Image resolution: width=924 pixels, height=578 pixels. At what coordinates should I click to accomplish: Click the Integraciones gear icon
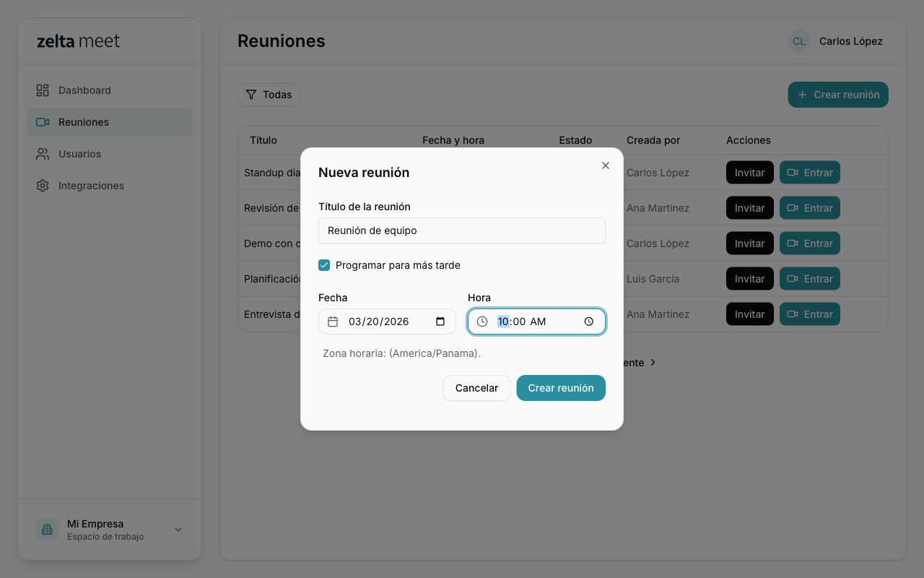pos(43,186)
